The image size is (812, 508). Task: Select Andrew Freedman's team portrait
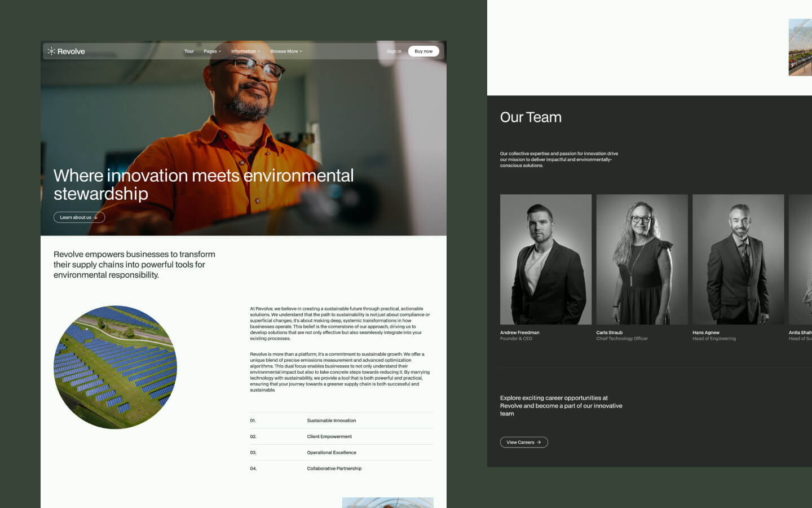(545, 259)
